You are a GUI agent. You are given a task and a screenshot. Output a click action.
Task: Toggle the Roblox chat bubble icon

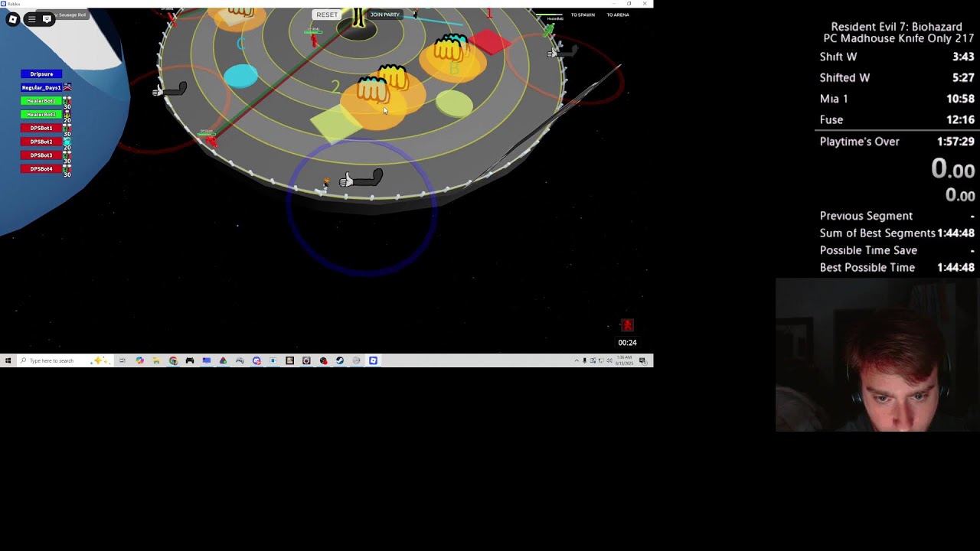(x=47, y=19)
